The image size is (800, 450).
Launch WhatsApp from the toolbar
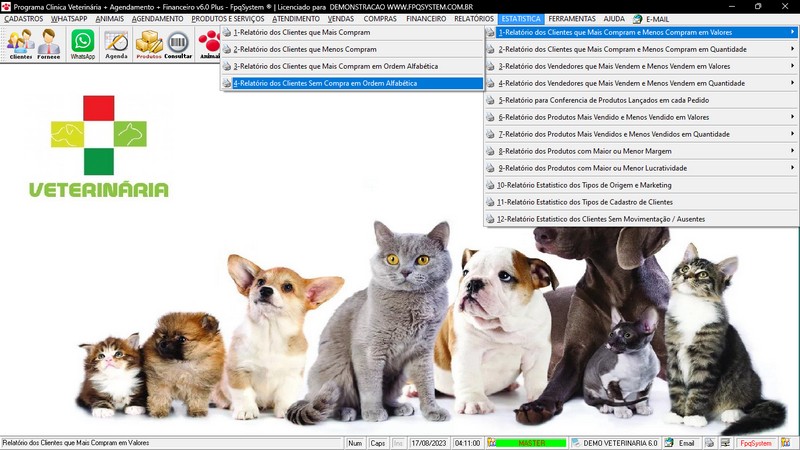(83, 44)
